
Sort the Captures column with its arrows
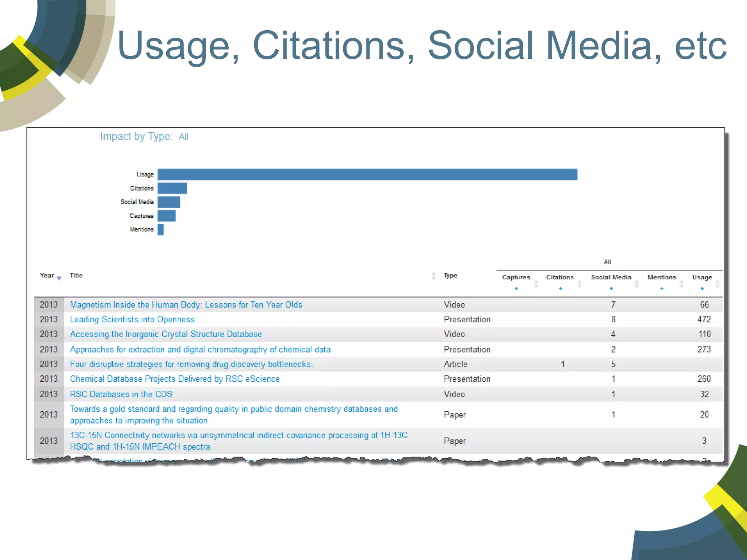pyautogui.click(x=536, y=284)
